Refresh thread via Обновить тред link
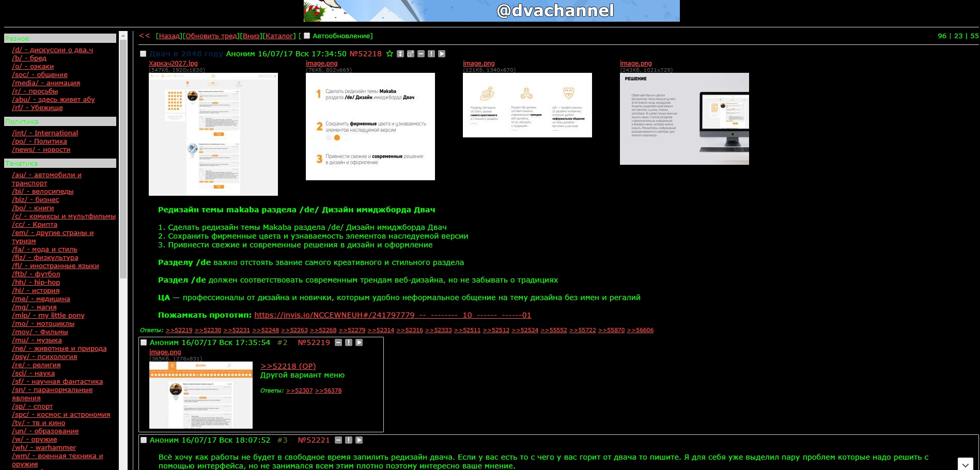The height and width of the screenshot is (470, 980). tap(211, 36)
